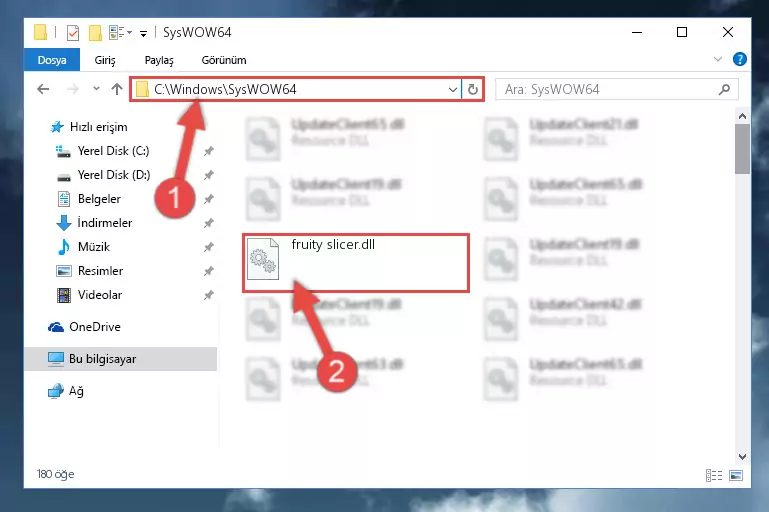
Task: Select OneDrive in navigation pane
Action: (x=95, y=327)
